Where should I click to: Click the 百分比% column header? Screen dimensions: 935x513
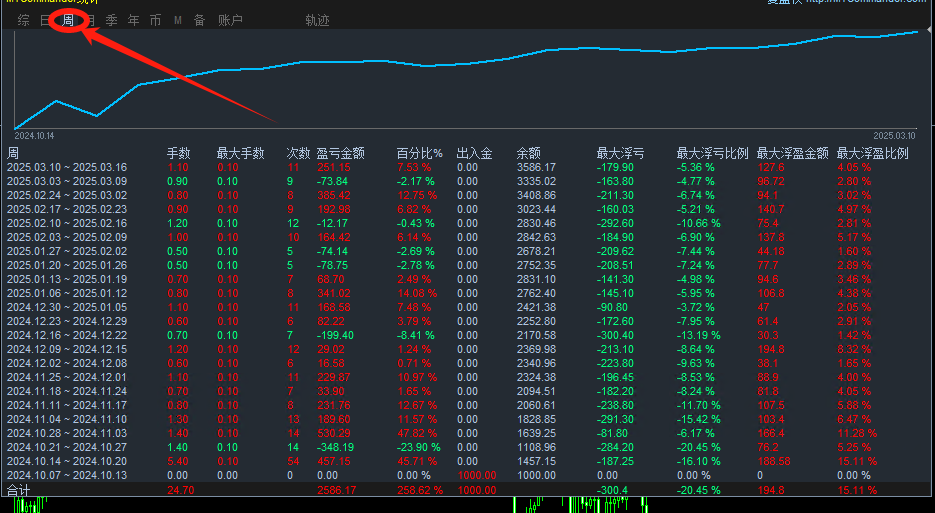tap(420, 153)
